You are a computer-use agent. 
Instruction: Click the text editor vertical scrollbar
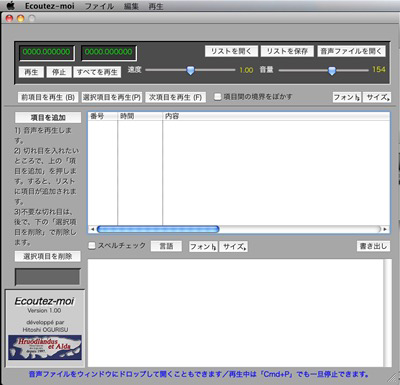point(387,313)
